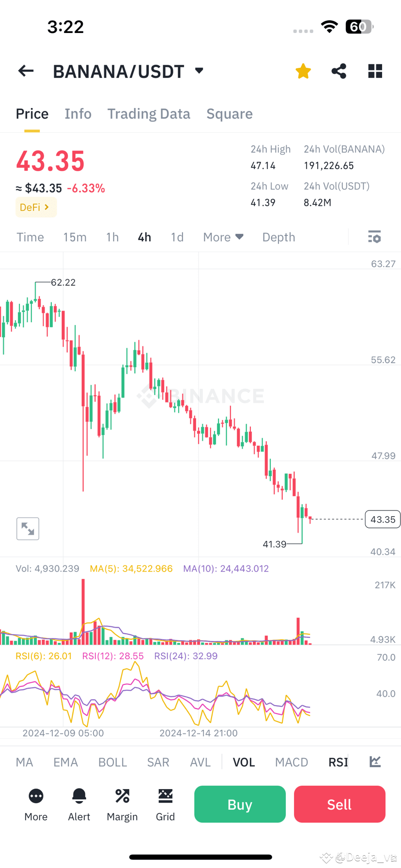Viewport: 401px width, 868px height.
Task: Tap the star to unfavorite BANANA/USDT
Action: 303,71
